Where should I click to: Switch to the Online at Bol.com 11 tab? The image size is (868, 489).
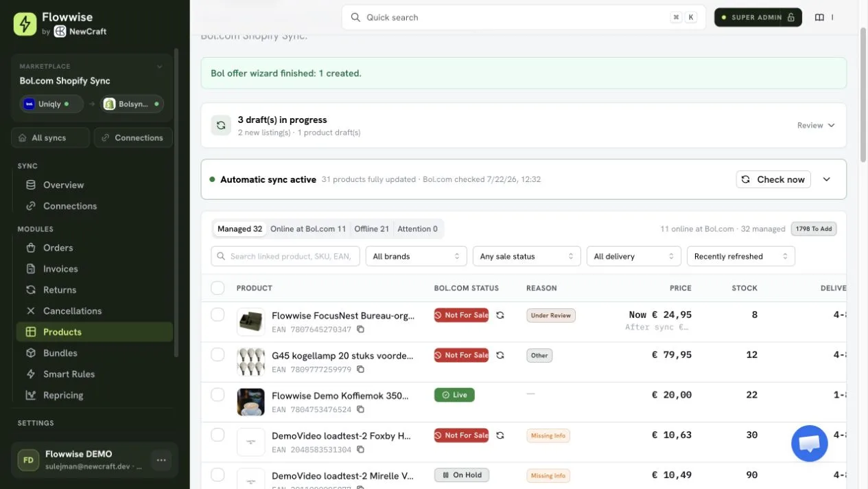click(x=308, y=229)
